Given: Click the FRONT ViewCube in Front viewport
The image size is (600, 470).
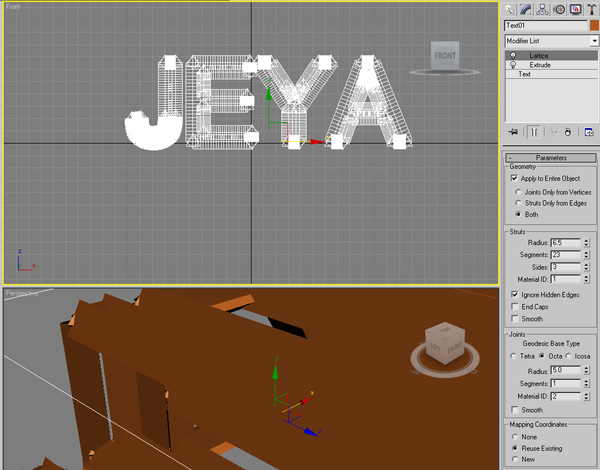Looking at the screenshot, I should pyautogui.click(x=445, y=56).
